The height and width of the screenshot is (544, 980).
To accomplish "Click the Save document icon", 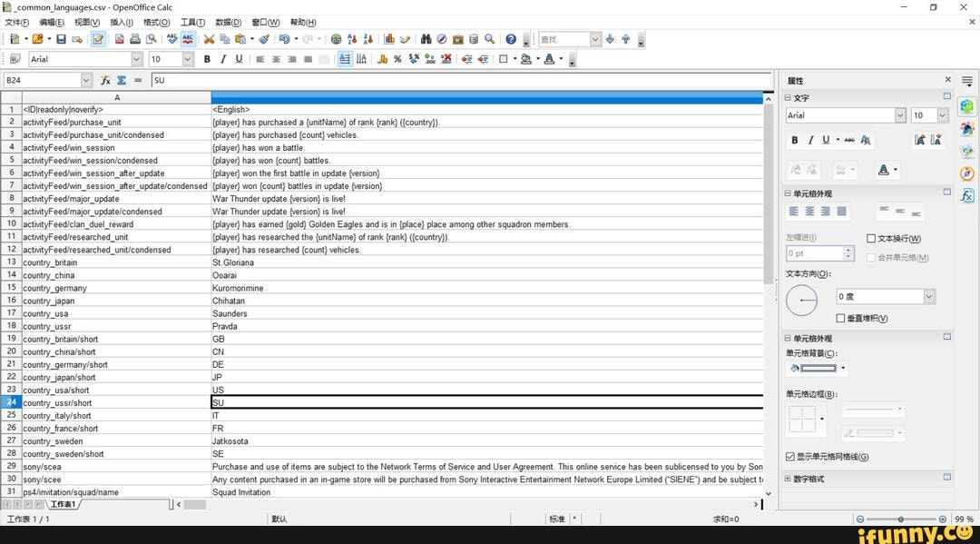I will click(61, 39).
